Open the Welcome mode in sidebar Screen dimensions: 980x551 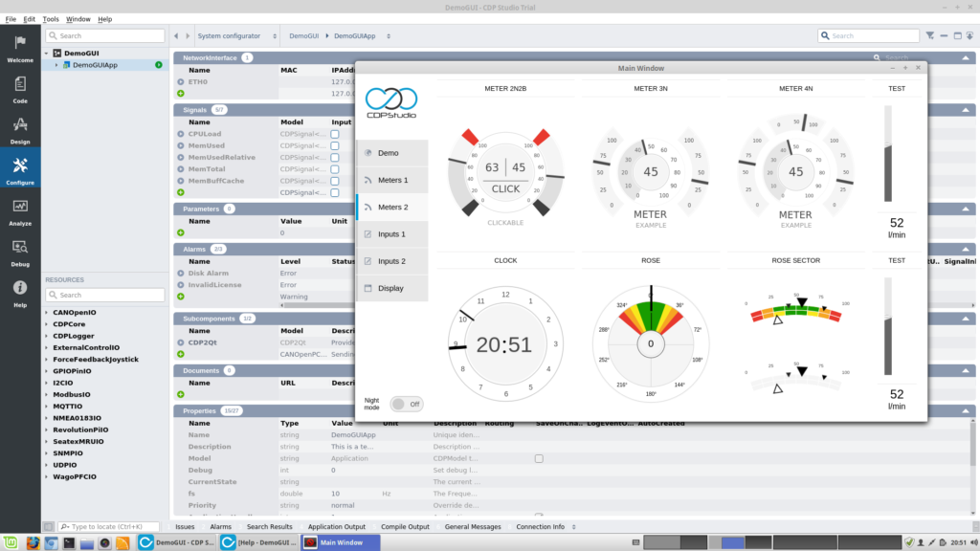coord(20,47)
